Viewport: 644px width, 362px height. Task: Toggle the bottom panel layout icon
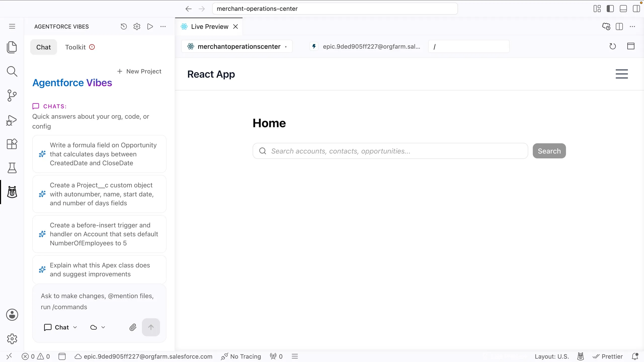[623, 9]
